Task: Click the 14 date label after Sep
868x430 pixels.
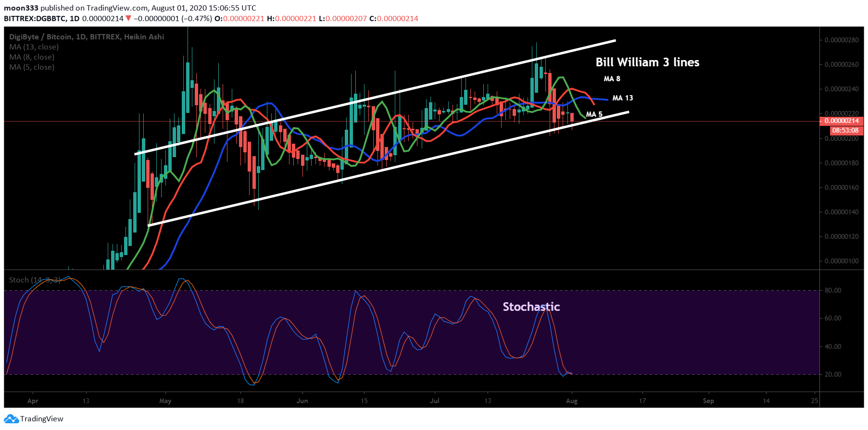Action: [x=766, y=401]
